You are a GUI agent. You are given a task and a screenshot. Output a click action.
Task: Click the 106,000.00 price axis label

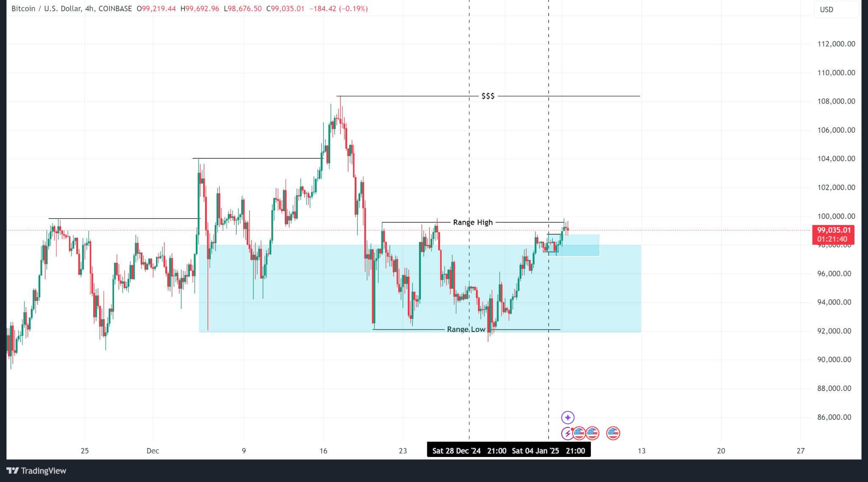click(x=836, y=130)
